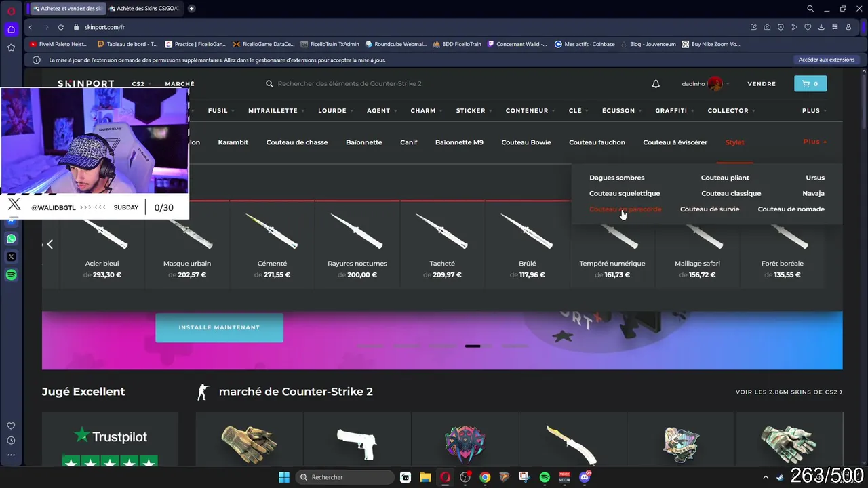Choose Couteau squelettique menu entry
The image size is (868, 488).
(625, 193)
